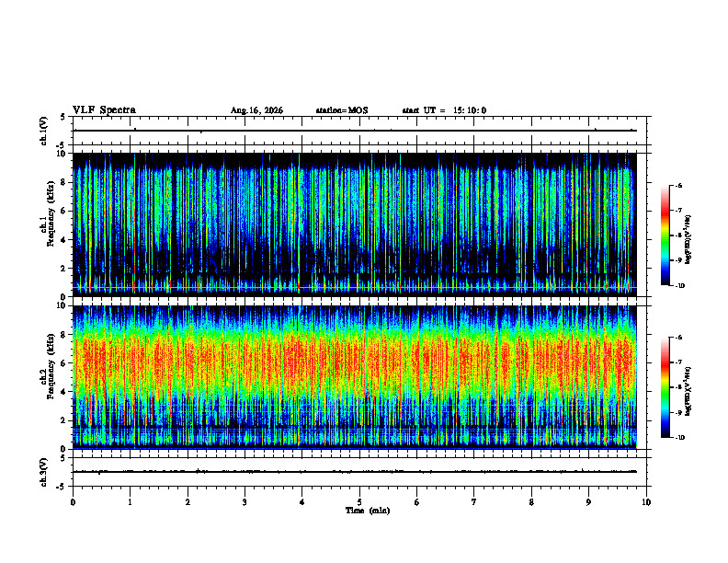Click time axis tick label "7"
728x563 pixels.
[474, 502]
